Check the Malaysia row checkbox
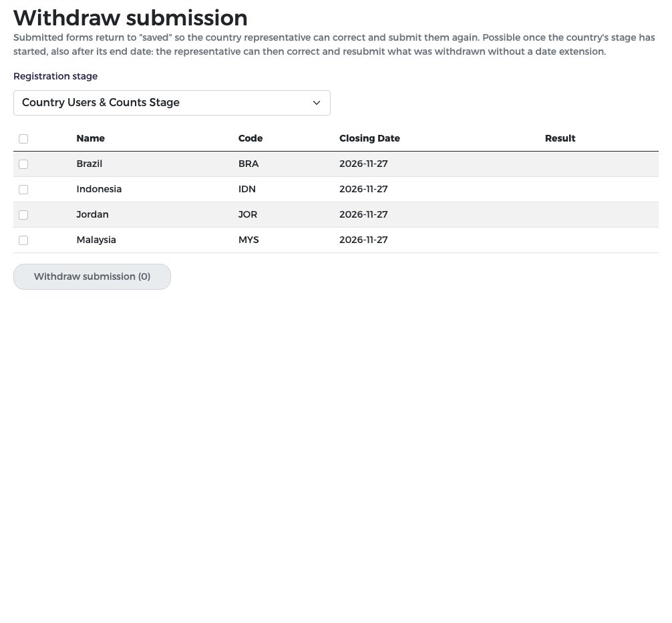The image size is (672, 623). [x=23, y=240]
